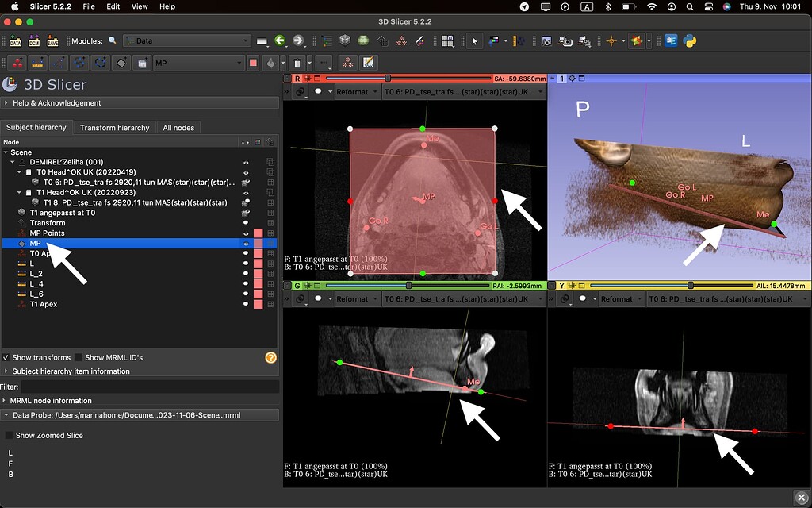Toggle visibility eye of MP Points
This screenshot has height=508, width=812.
246,233
